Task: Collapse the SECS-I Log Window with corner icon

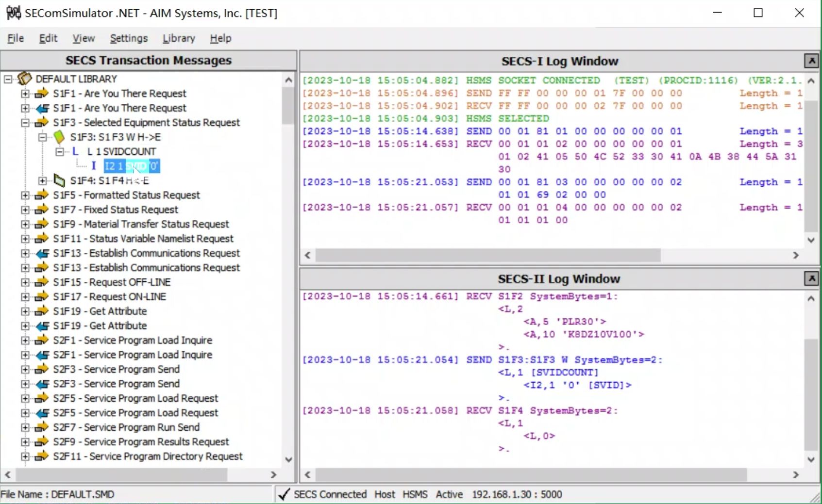Action: (x=811, y=61)
